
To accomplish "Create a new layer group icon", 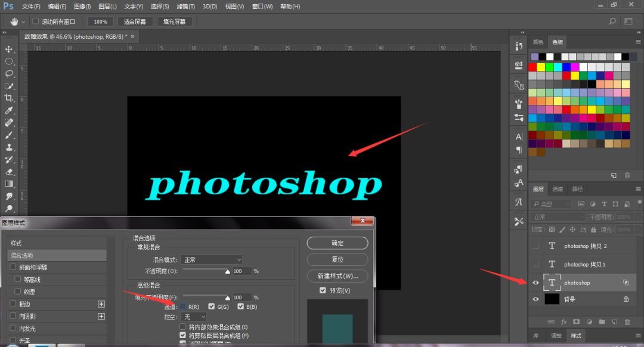I will point(602,322).
